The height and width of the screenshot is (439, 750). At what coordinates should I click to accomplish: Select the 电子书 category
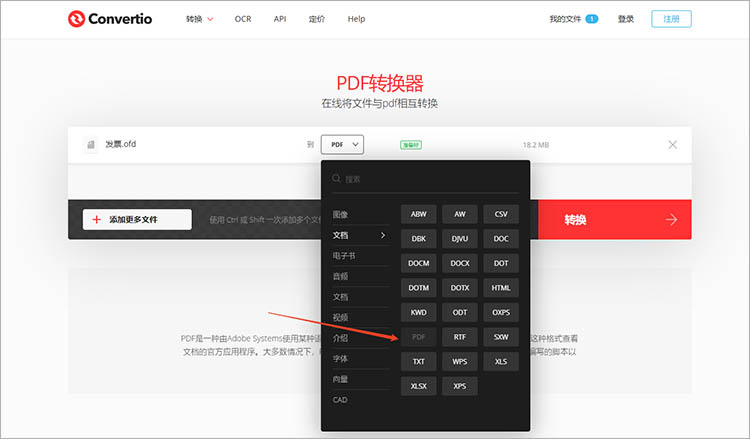(x=344, y=256)
